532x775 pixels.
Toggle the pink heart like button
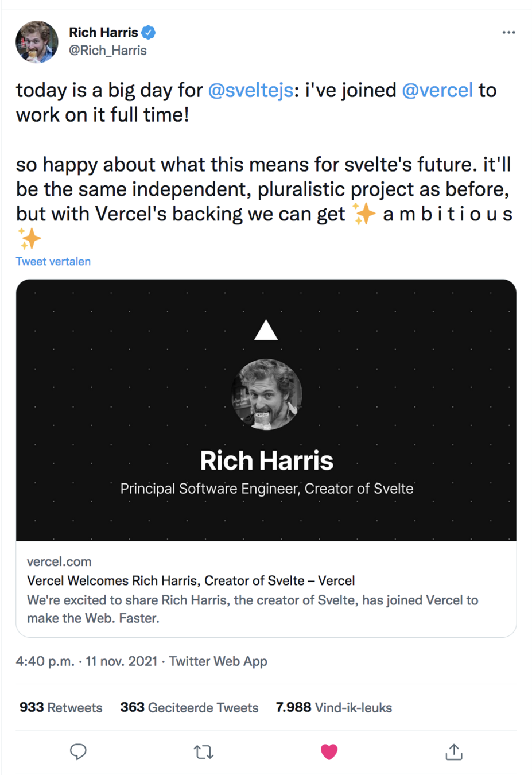329,751
